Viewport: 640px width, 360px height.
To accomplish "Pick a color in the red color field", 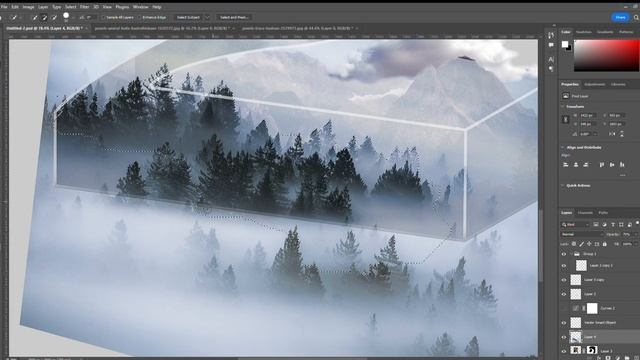I will click(607, 56).
